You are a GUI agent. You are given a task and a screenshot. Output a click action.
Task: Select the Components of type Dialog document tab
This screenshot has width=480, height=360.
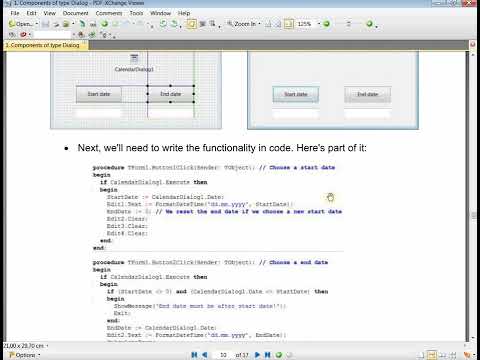[x=45, y=45]
